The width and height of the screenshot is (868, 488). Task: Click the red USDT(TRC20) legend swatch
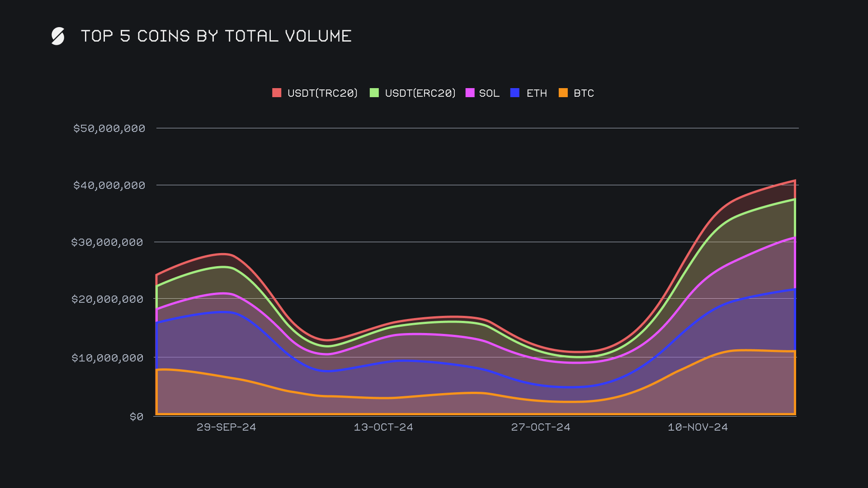tap(277, 93)
